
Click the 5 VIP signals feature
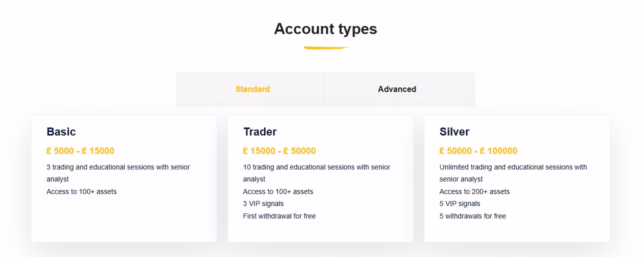[460, 203]
